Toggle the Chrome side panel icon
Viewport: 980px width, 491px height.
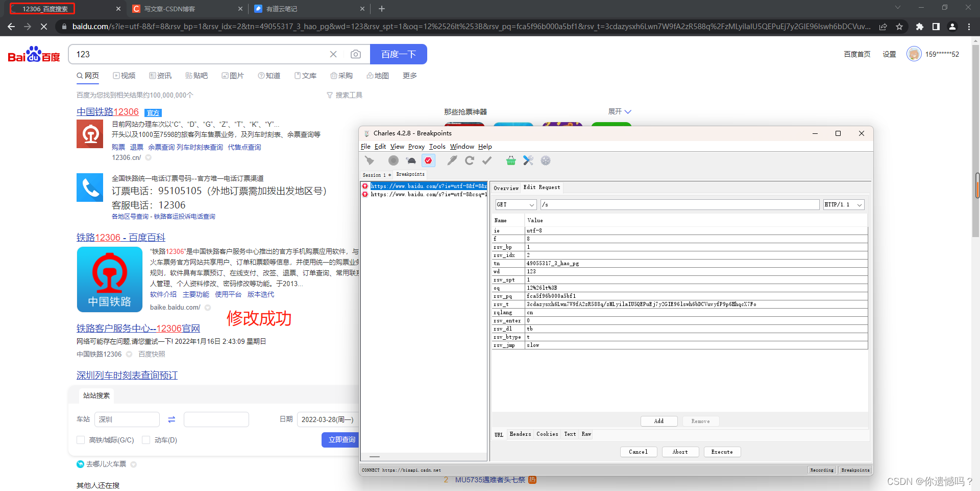click(x=936, y=27)
